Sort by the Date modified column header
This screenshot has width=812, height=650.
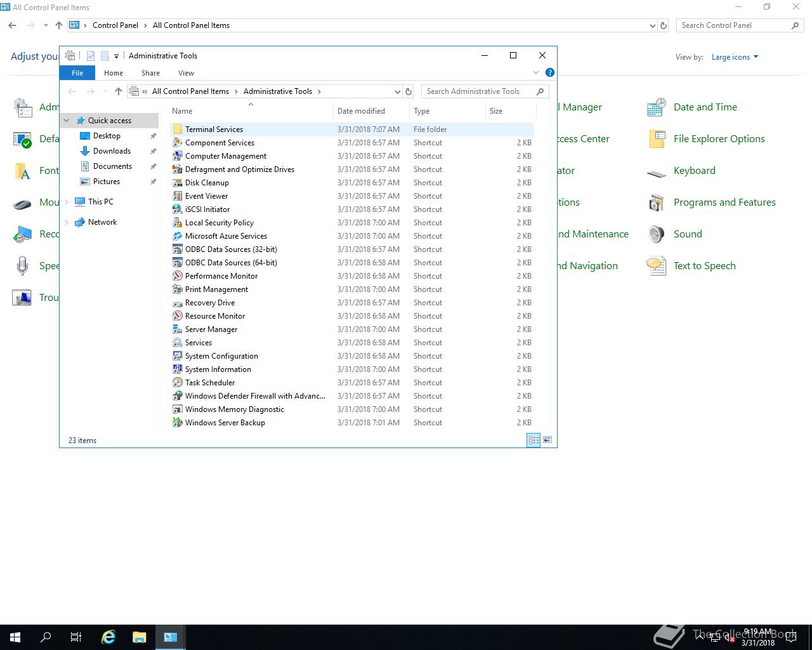pyautogui.click(x=371, y=111)
